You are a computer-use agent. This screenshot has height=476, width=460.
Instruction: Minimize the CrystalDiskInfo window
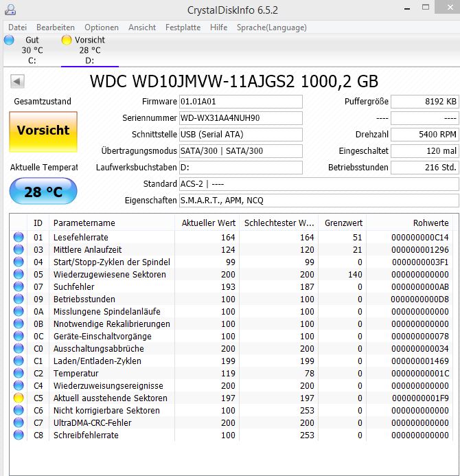pos(407,8)
